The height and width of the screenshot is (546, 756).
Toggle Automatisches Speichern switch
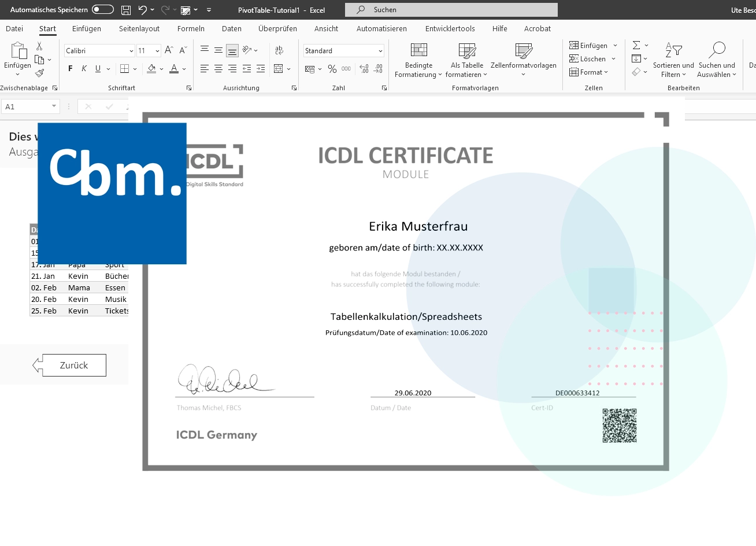103,9
